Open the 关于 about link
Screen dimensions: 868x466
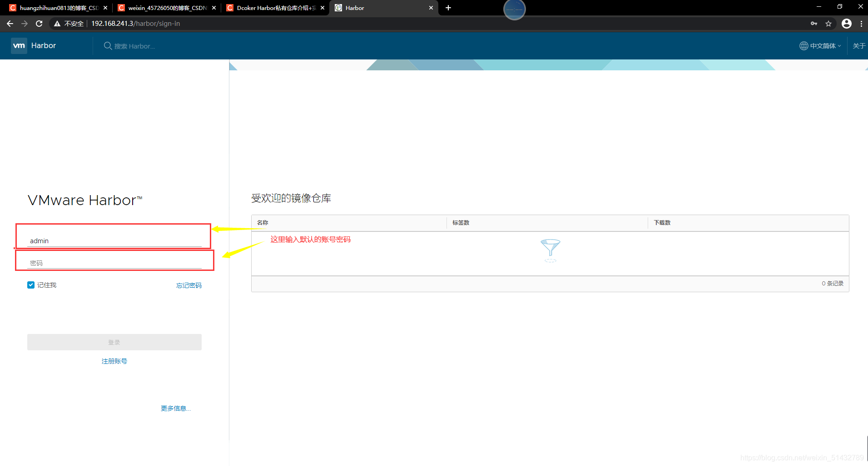859,46
